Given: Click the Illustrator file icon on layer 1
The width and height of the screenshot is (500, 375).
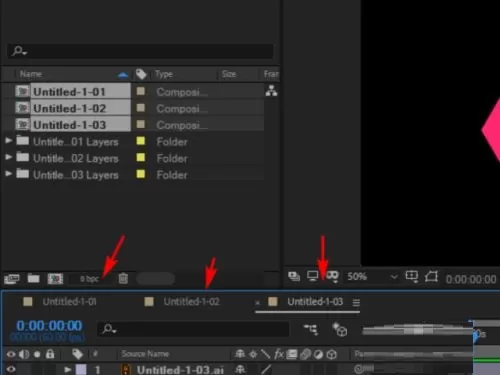Looking at the screenshot, I should click(125, 370).
